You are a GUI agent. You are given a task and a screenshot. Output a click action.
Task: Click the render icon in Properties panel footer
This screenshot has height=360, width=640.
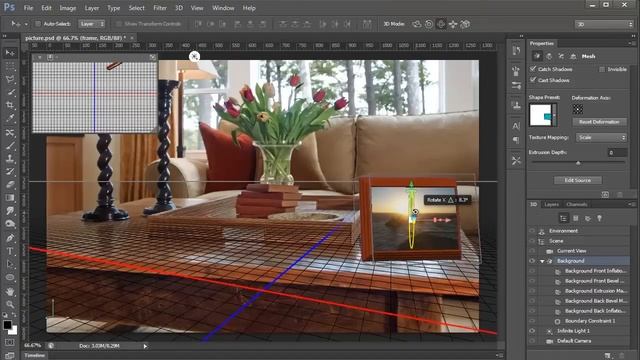click(x=605, y=195)
